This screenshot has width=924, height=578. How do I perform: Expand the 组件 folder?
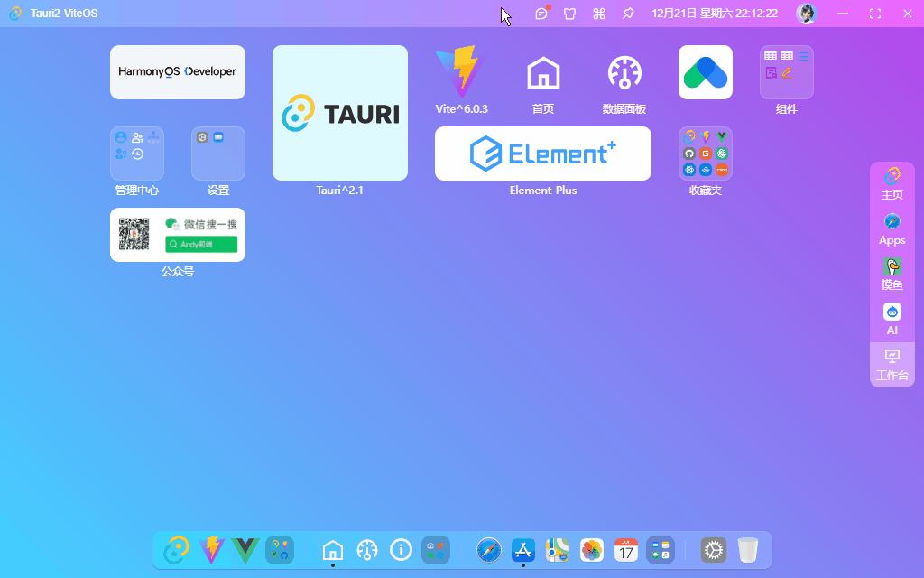coord(787,72)
